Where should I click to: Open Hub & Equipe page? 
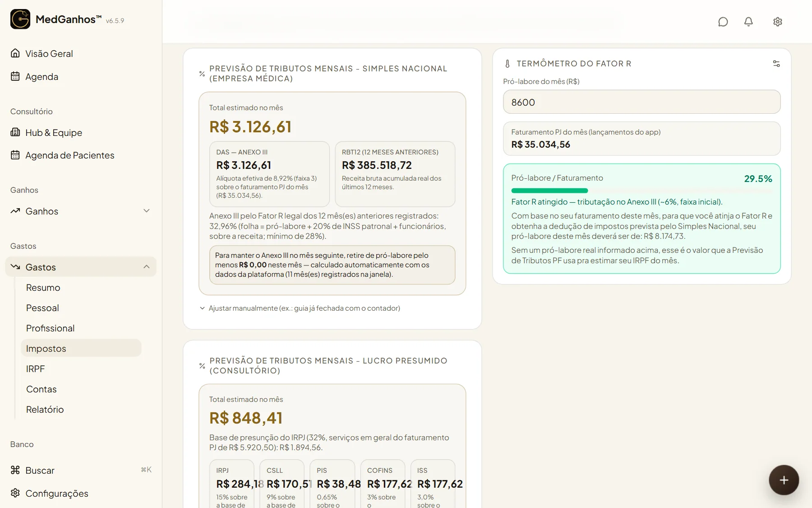(x=54, y=133)
